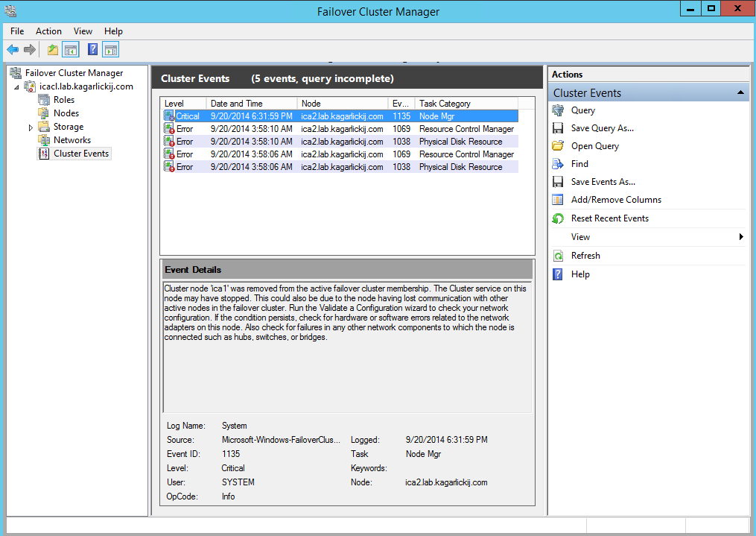The height and width of the screenshot is (536, 756).
Task: Select Networks in the console tree
Action: click(x=72, y=140)
